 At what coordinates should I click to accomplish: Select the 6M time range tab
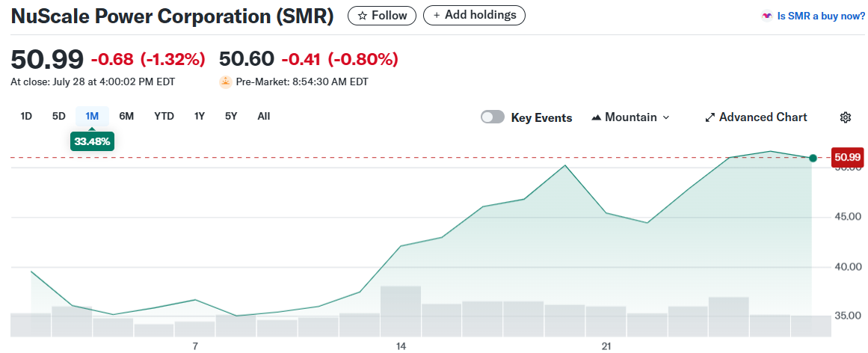[x=126, y=117]
